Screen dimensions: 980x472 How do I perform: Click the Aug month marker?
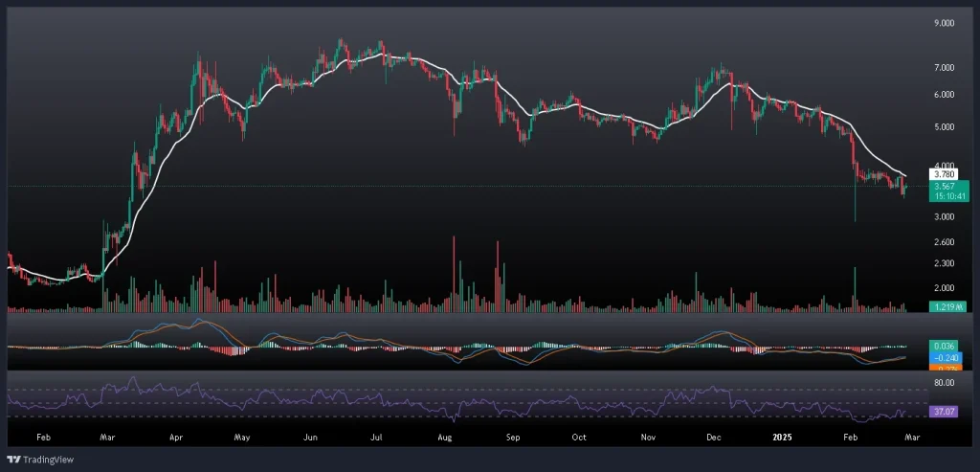(444, 436)
